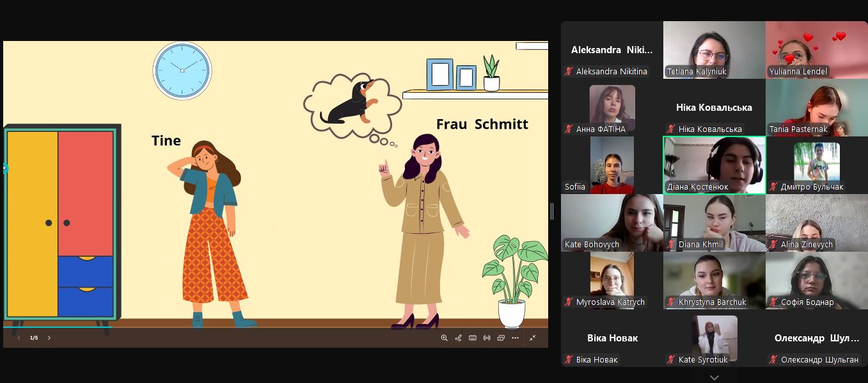868x383 pixels.
Task: Open the three-dots more options menu
Action: click(515, 338)
